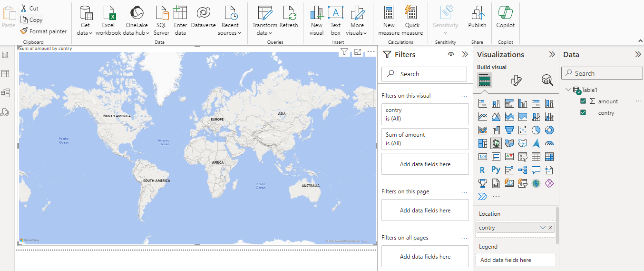The image size is (644, 271).
Task: Switch to the Build visual tab
Action: 485,80
